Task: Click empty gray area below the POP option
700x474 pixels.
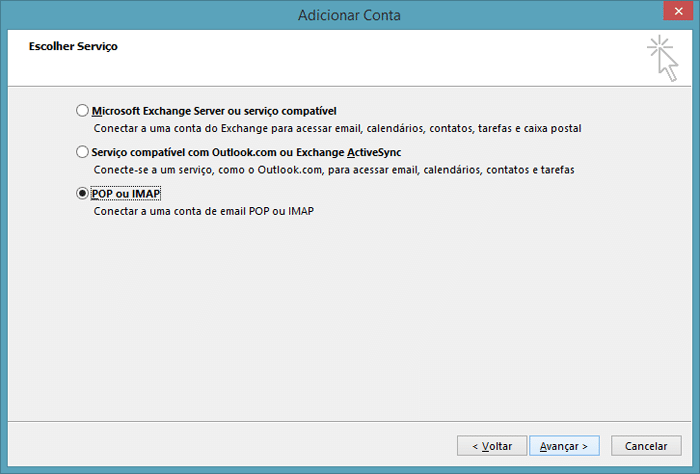Action: [348, 317]
